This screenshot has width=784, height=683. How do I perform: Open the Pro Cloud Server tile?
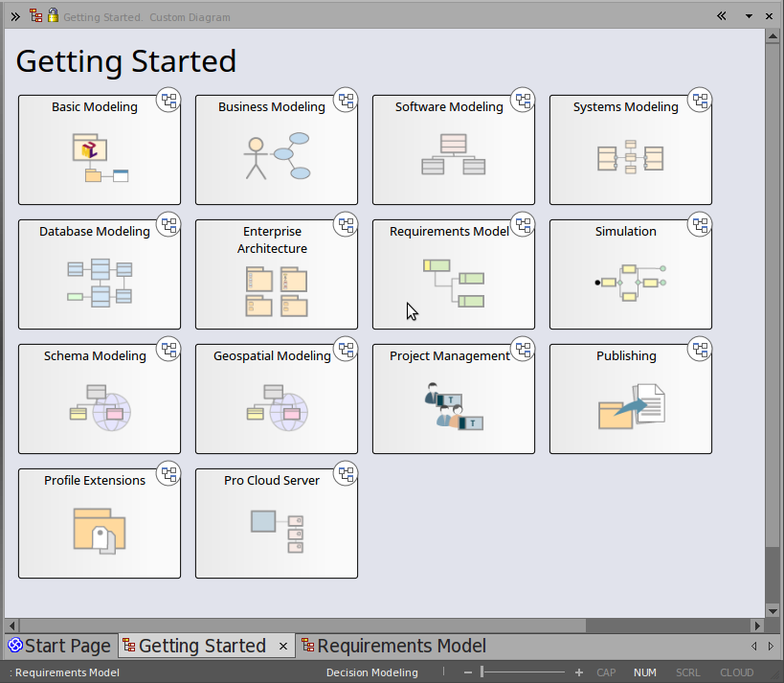276,523
